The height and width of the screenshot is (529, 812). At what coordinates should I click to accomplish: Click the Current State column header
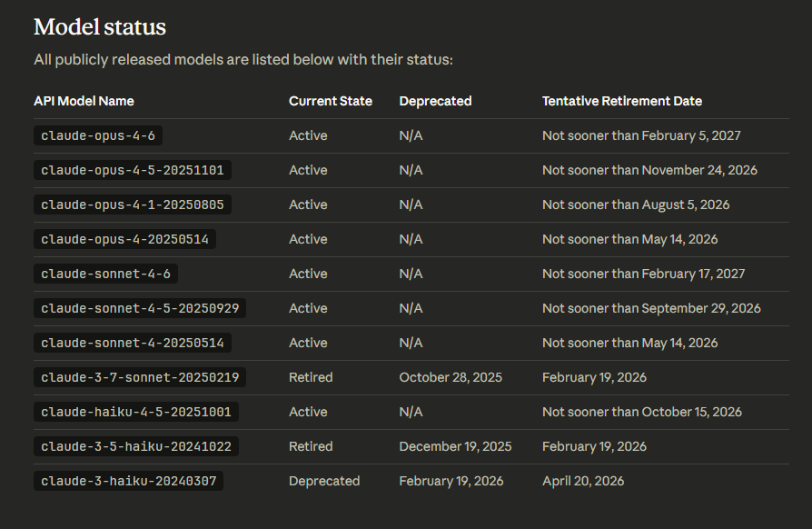click(x=331, y=101)
